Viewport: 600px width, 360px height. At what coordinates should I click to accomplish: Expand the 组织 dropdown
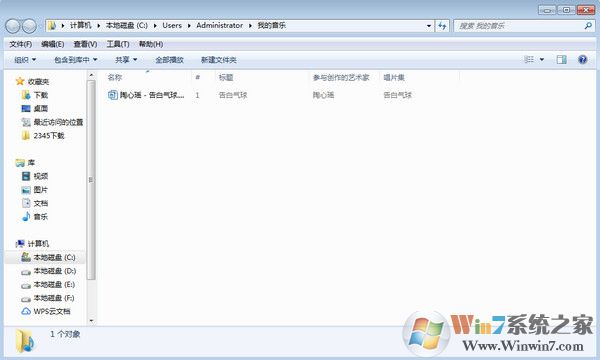[25, 60]
